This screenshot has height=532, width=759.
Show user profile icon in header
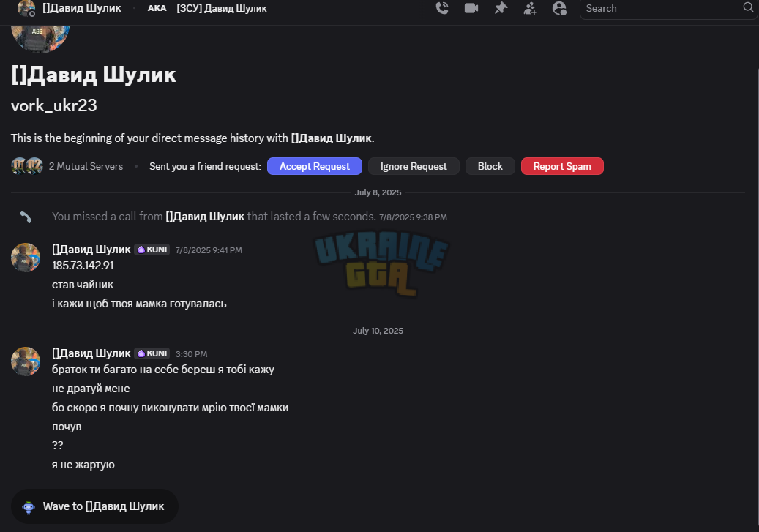coord(559,8)
